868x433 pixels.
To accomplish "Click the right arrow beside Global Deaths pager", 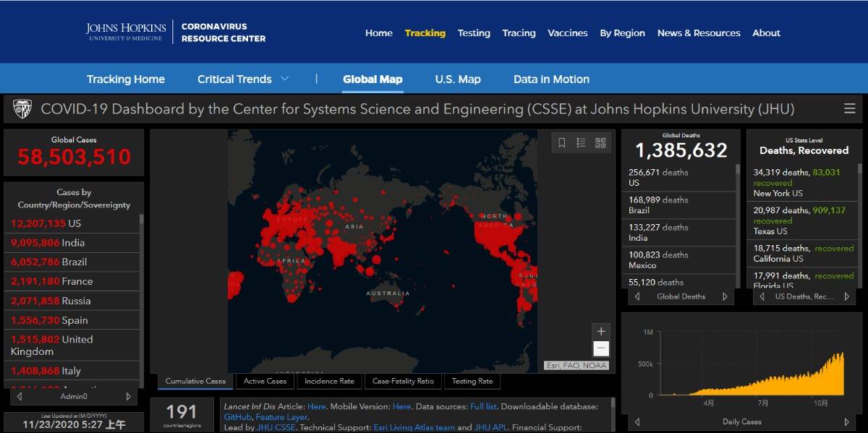I will pyautogui.click(x=725, y=296).
